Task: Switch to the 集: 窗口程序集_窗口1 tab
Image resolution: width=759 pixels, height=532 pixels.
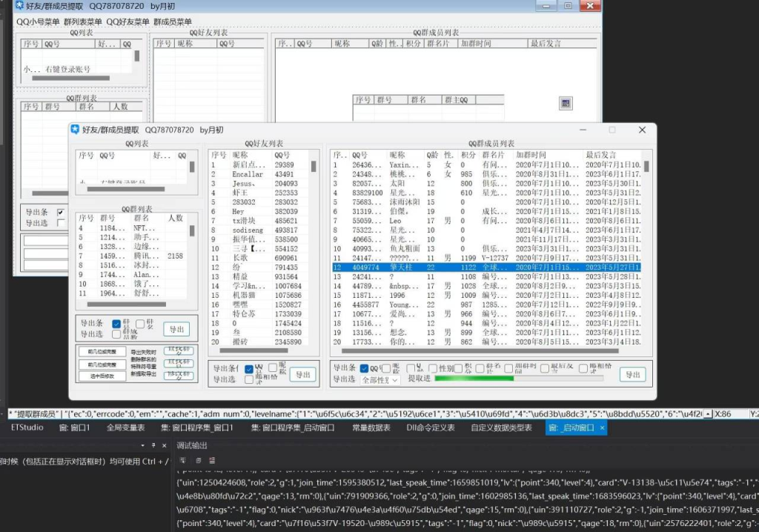Action: pyautogui.click(x=197, y=428)
